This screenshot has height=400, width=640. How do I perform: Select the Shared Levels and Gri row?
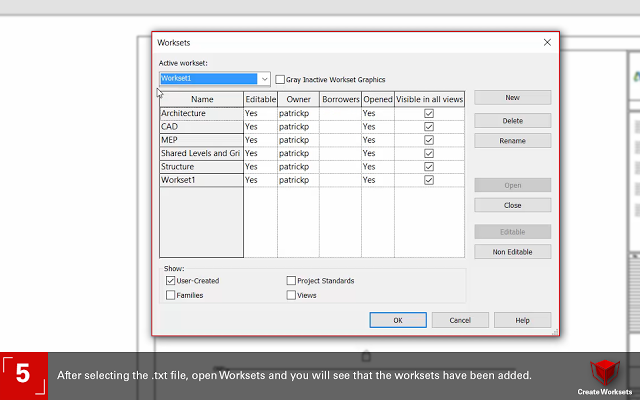[202, 153]
